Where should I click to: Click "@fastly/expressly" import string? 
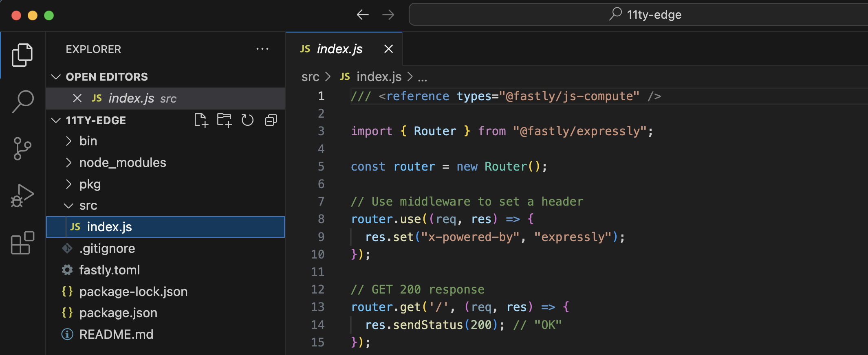coord(580,131)
